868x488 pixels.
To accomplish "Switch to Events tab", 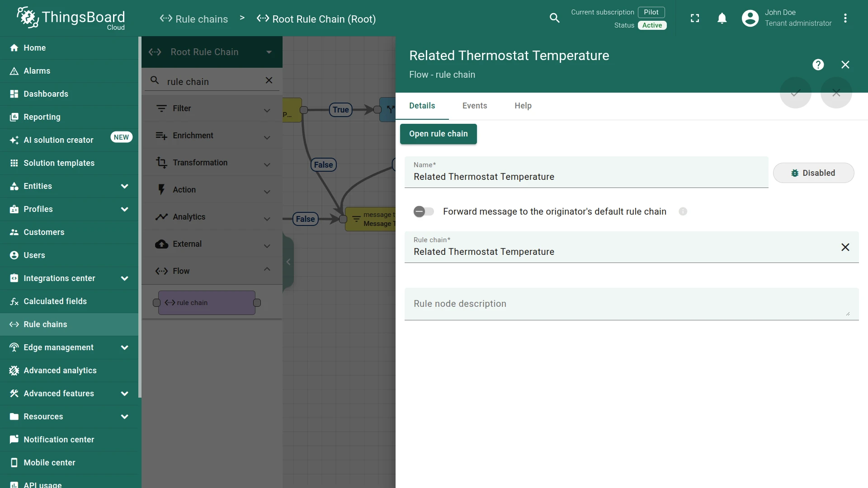I will point(475,106).
